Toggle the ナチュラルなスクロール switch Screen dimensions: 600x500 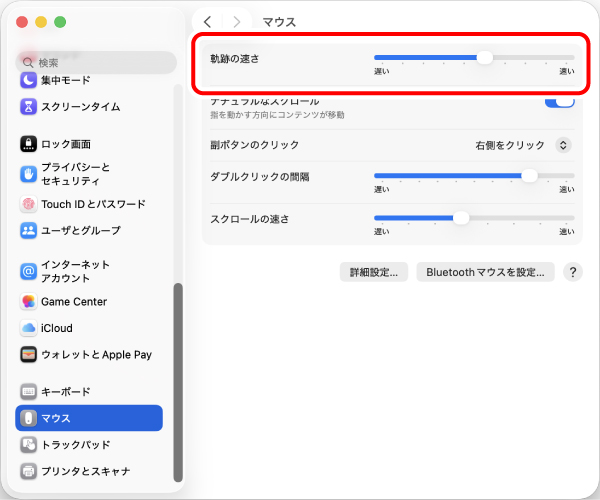pos(559,102)
